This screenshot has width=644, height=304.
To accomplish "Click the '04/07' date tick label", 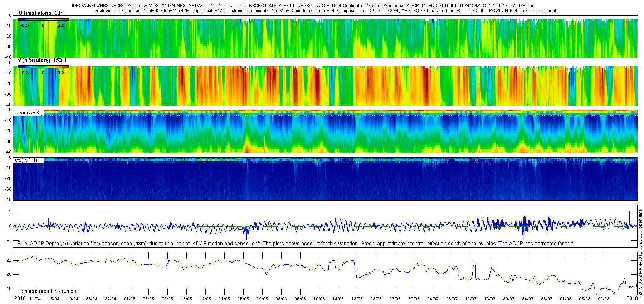I will click(x=433, y=299).
